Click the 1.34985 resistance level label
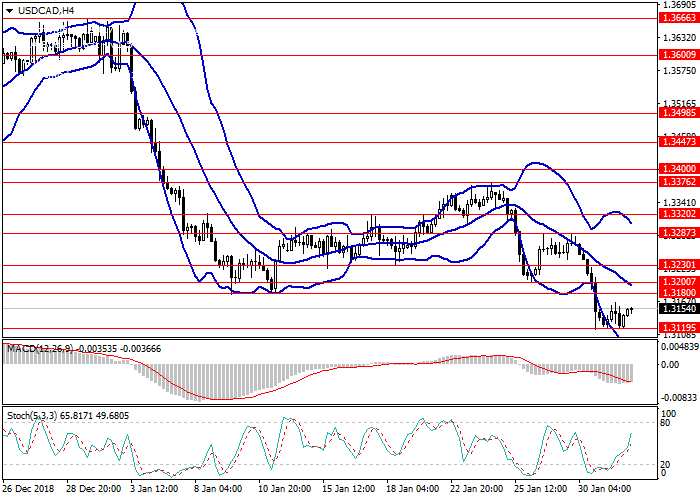700x500 pixels. (x=679, y=113)
